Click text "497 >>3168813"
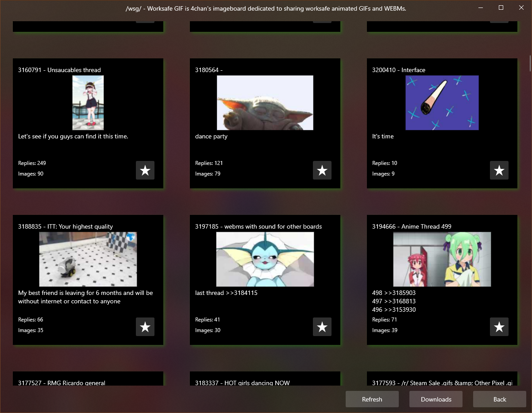The image size is (532, 413). (394, 301)
